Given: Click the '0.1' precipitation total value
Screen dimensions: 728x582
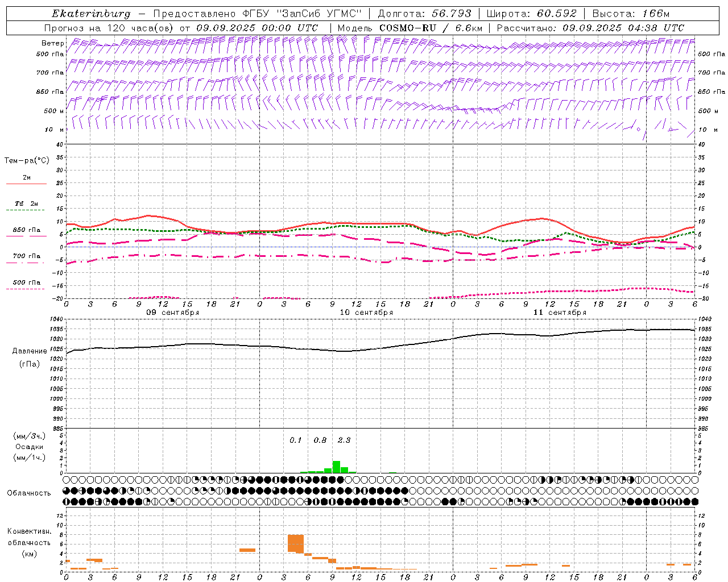Looking at the screenshot, I should coord(296,440).
